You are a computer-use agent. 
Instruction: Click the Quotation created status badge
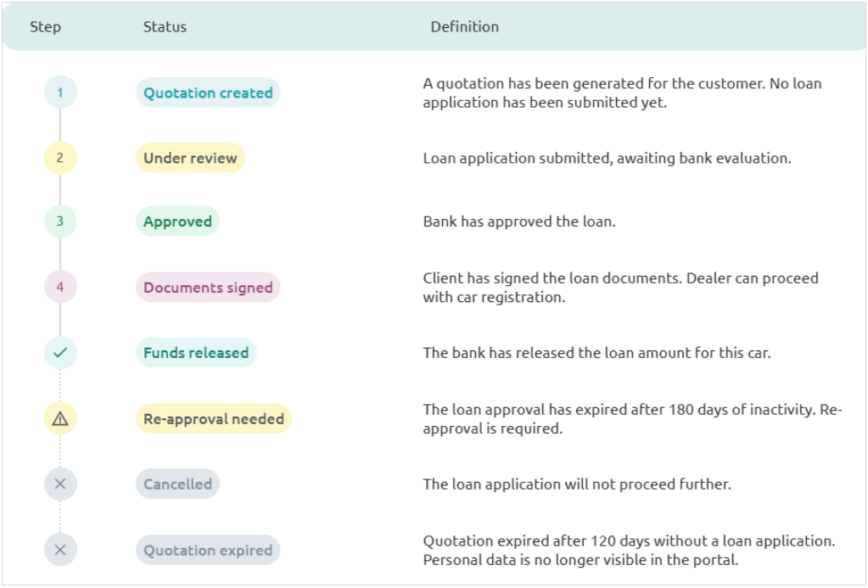pyautogui.click(x=208, y=92)
